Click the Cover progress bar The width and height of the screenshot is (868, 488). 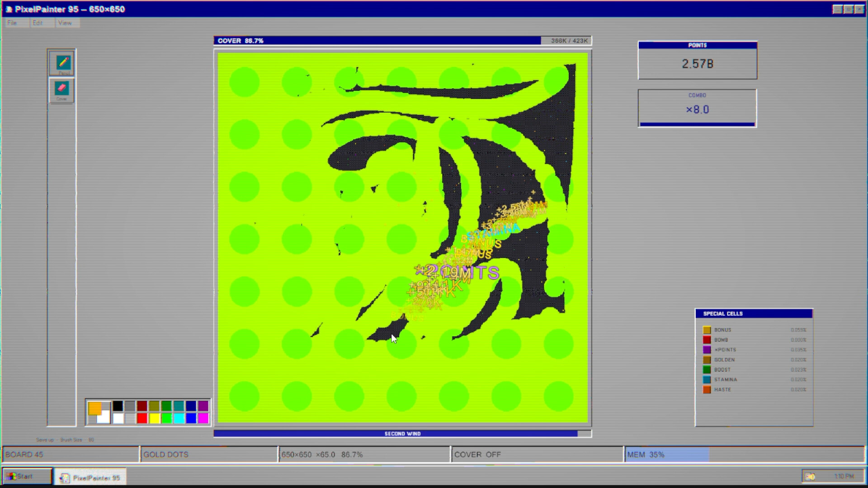402,41
